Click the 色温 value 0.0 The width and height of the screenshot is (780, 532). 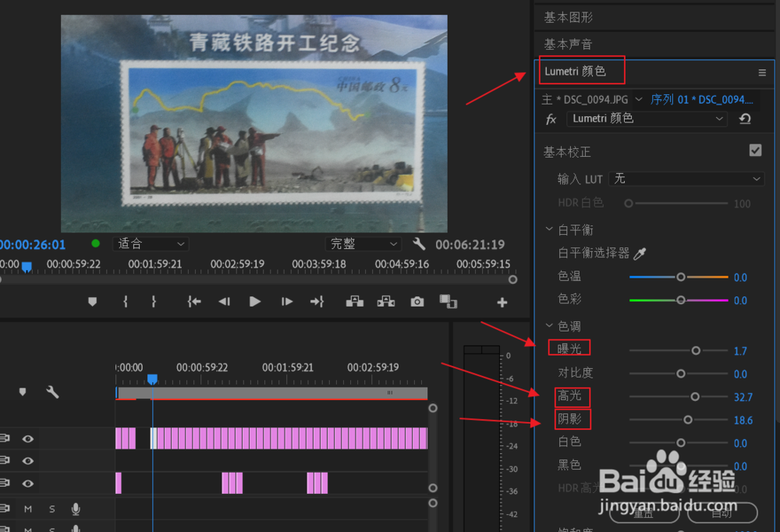click(x=740, y=278)
